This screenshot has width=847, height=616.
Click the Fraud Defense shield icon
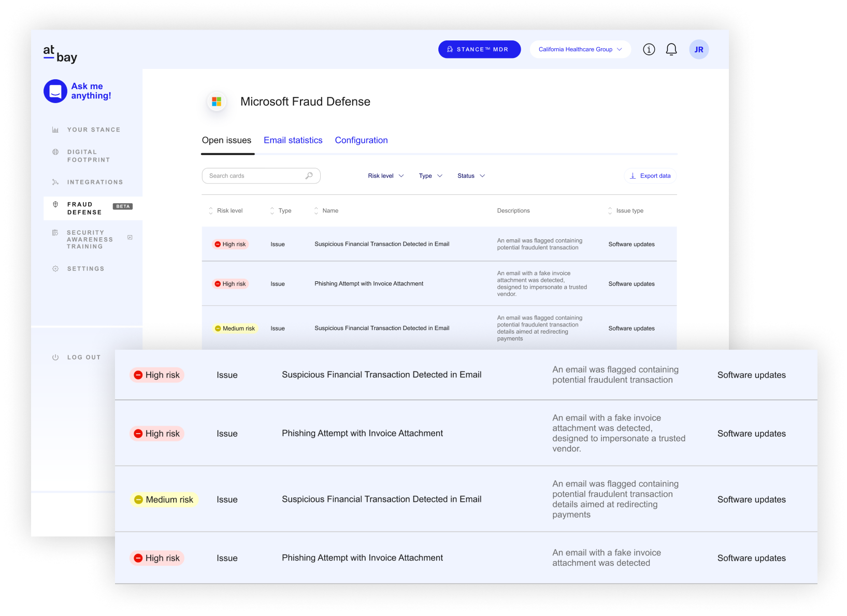[55, 205]
